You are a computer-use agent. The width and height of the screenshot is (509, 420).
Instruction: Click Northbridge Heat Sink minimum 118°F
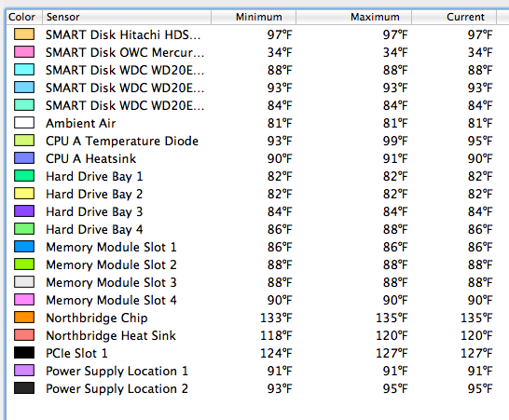pyautogui.click(x=276, y=335)
